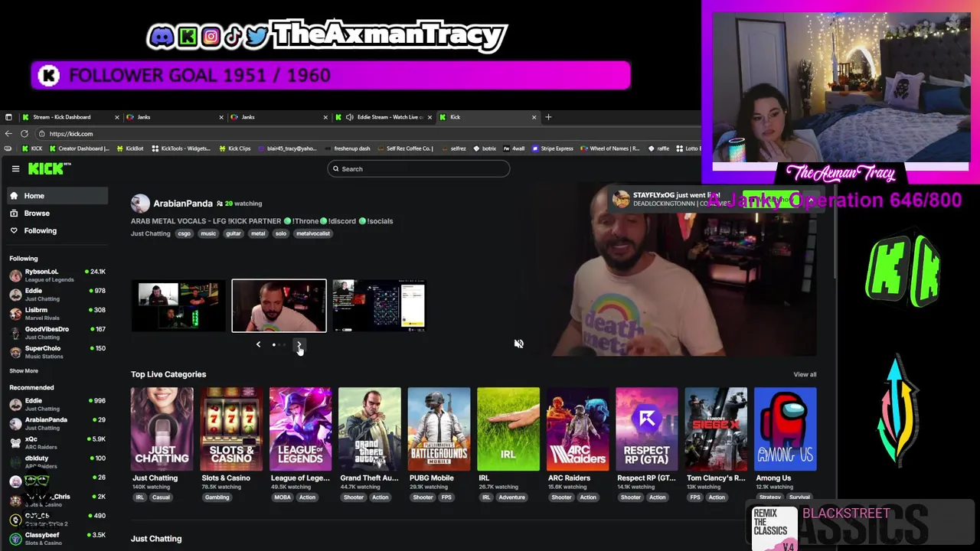
Task: Click the Kick search field
Action: [x=418, y=169]
